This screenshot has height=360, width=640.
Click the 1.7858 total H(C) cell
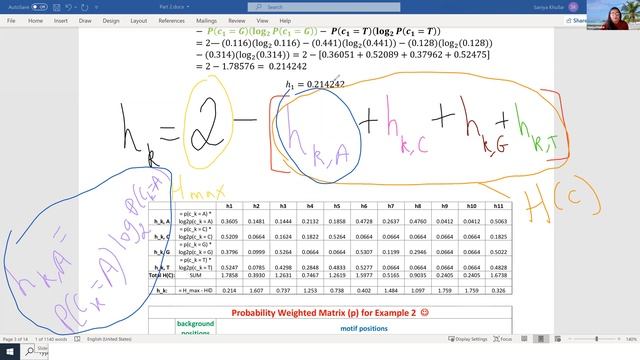click(x=229, y=276)
